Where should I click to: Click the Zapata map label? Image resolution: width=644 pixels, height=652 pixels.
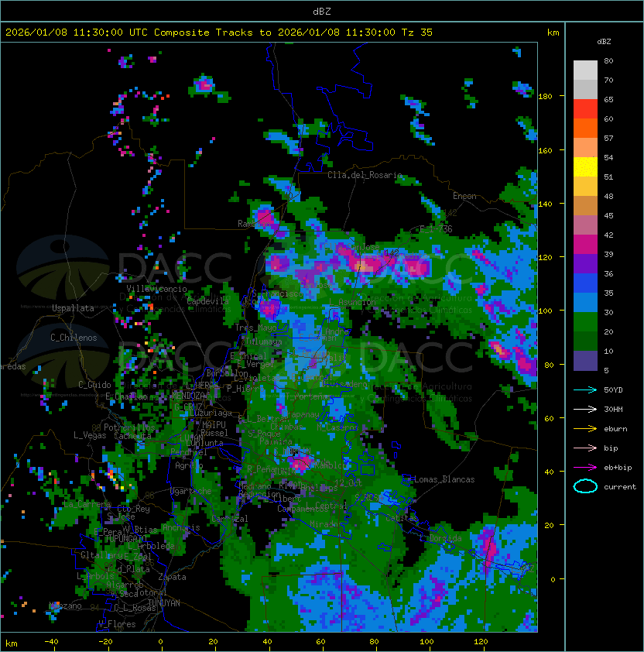[172, 577]
